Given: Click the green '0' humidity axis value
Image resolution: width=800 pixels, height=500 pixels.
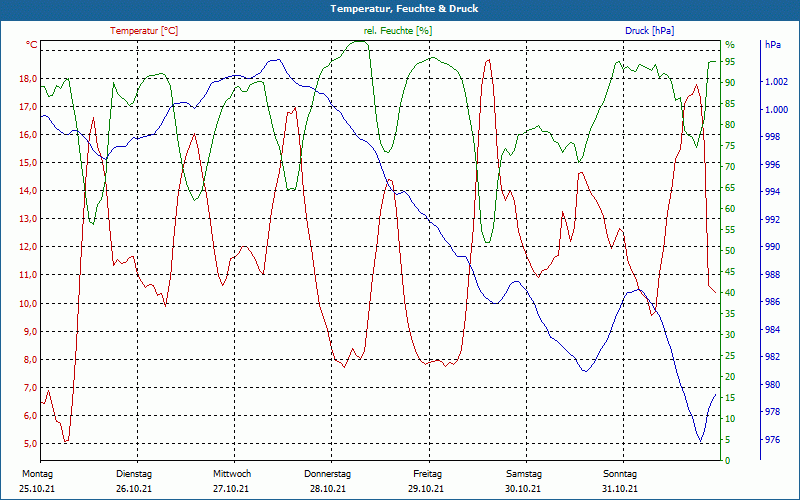Looking at the screenshot, I should pyautogui.click(x=728, y=461).
